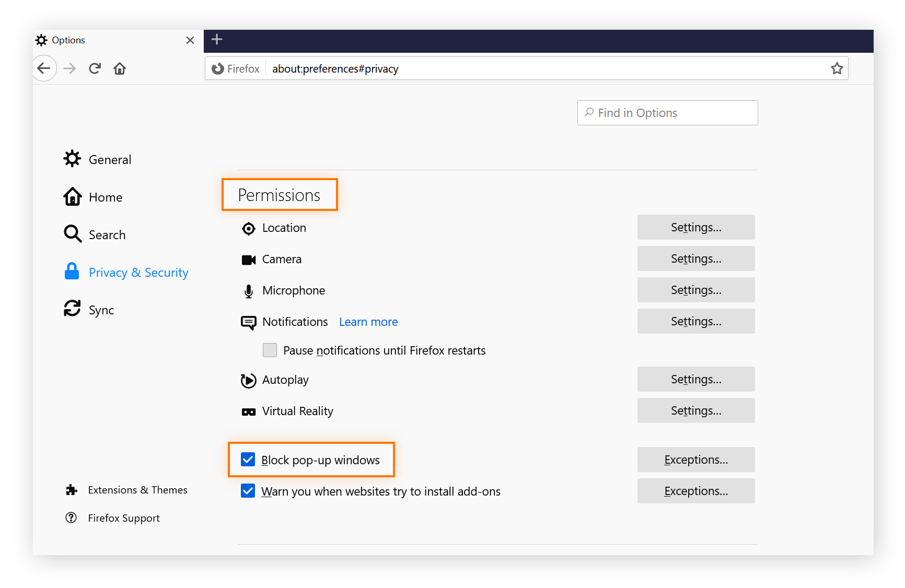
Task: Disable warning when websites install add-ons
Action: click(x=248, y=491)
